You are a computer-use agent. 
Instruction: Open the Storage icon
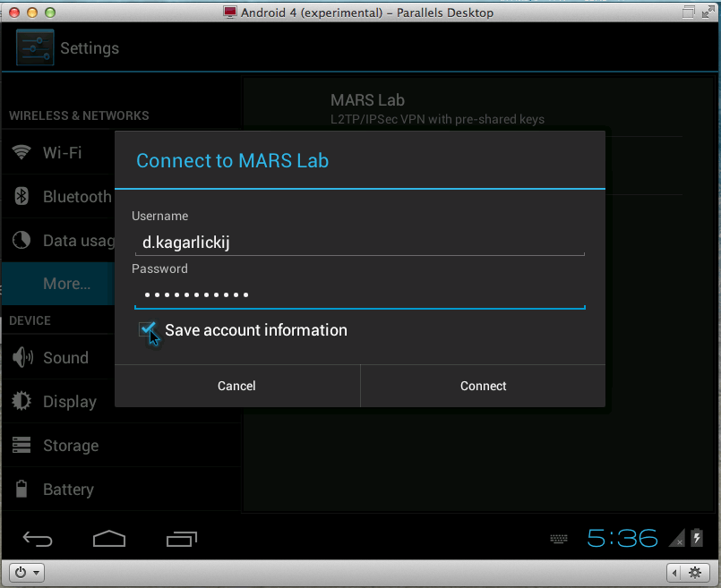click(21, 445)
